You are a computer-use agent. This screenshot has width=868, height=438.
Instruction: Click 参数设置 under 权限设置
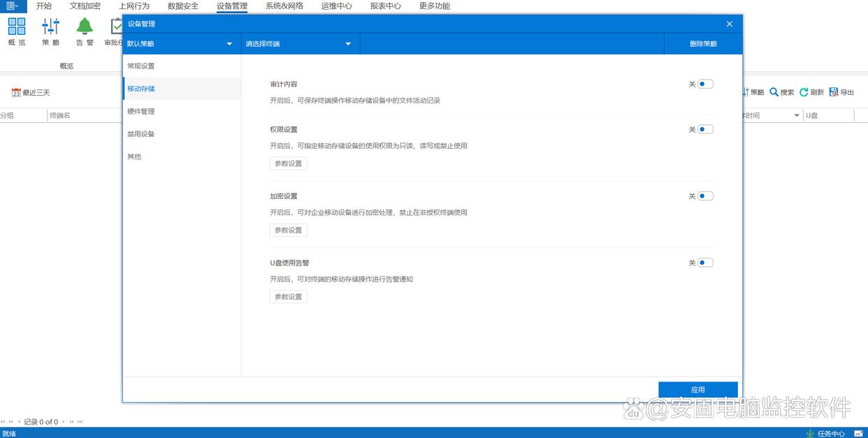[x=288, y=163]
